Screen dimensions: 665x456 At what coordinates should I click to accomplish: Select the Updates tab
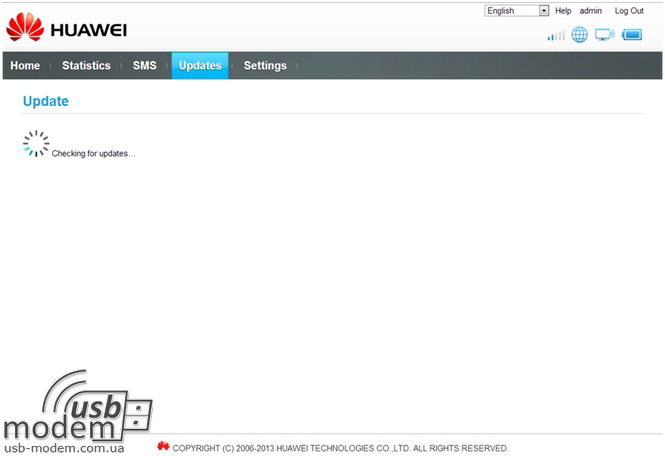point(200,66)
